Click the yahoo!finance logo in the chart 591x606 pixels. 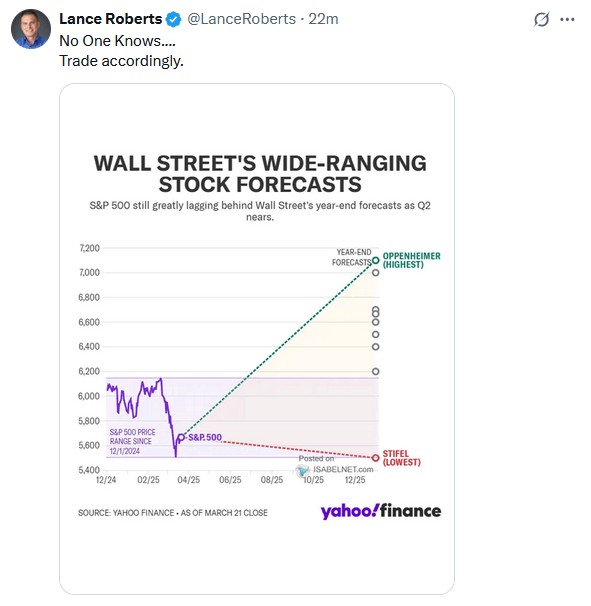point(381,511)
